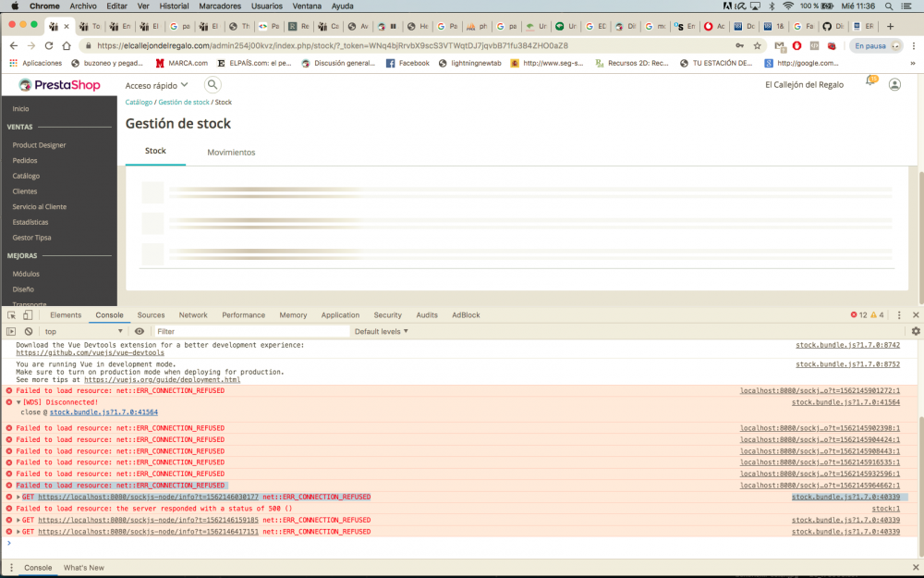This screenshot has width=924, height=578.
Task: Expand the GET error ending t=1562146417151
Action: pyautogui.click(x=18, y=532)
